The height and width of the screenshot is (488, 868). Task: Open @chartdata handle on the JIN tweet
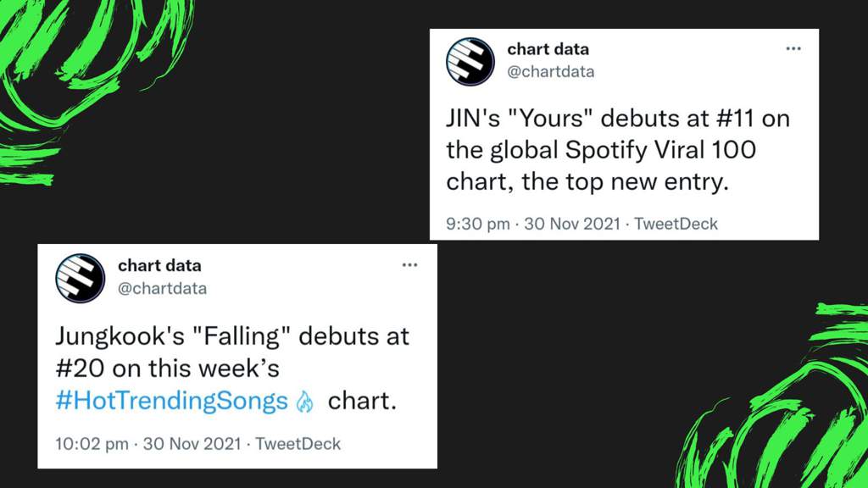pyautogui.click(x=551, y=72)
